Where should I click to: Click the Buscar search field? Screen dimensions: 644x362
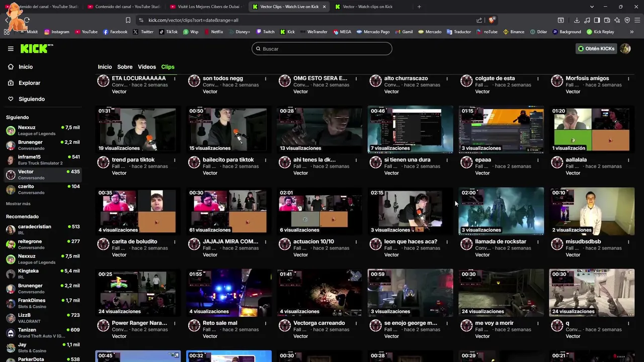tap(322, 49)
